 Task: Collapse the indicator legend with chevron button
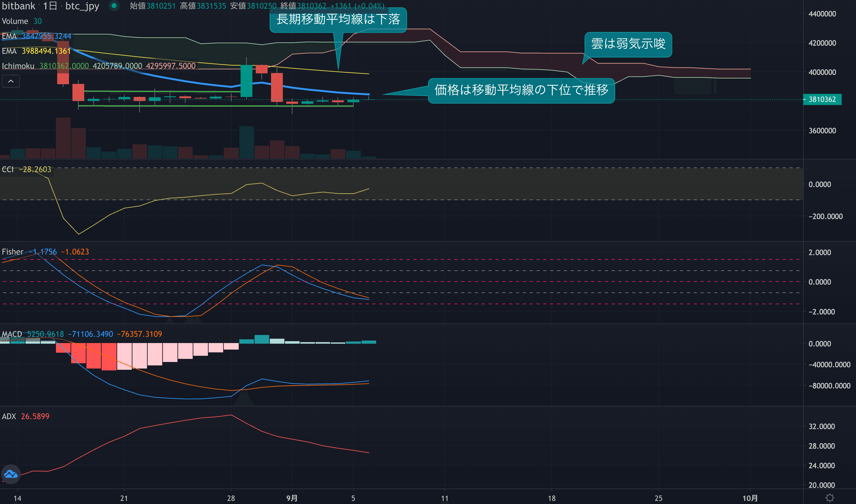coord(11,81)
